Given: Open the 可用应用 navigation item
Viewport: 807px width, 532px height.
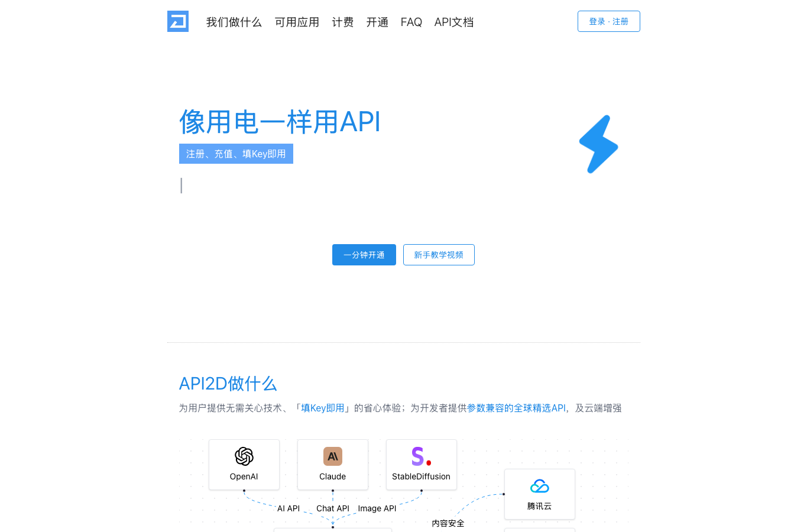Looking at the screenshot, I should (x=297, y=22).
